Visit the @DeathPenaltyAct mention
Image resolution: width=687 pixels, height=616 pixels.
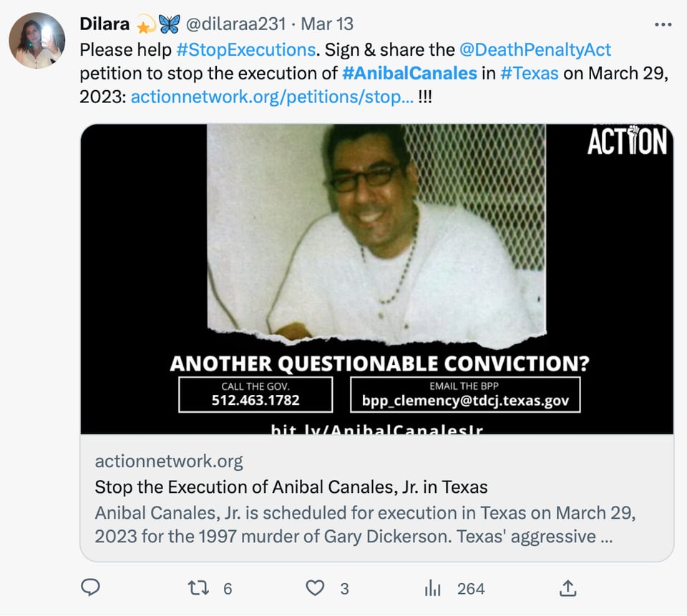tap(535, 49)
